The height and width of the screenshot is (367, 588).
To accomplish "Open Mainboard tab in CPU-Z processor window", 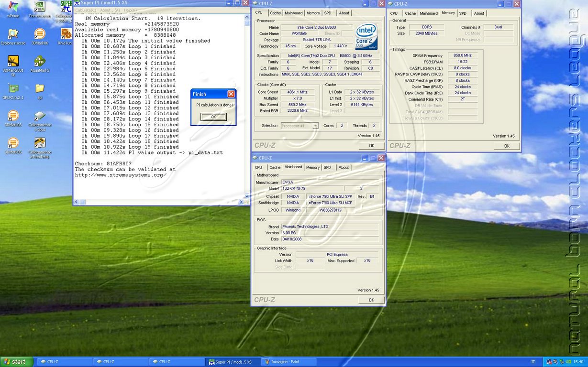I will click(294, 13).
